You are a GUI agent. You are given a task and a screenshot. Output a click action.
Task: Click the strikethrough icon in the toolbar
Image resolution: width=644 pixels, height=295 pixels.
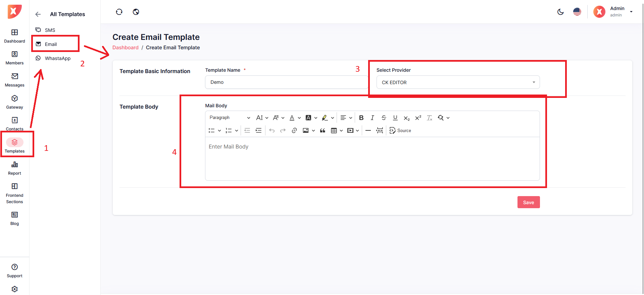[384, 118]
